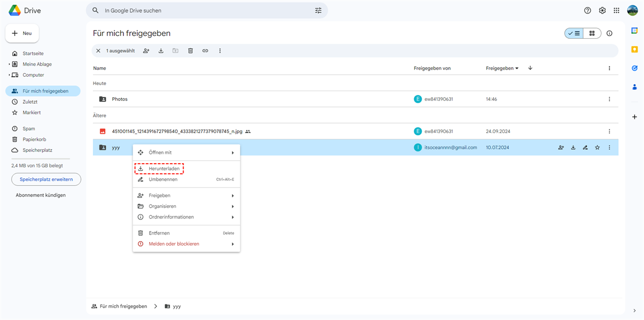This screenshot has width=644, height=320.
Task: Expand the Meine Ablage tree
Action: pyautogui.click(x=9, y=64)
